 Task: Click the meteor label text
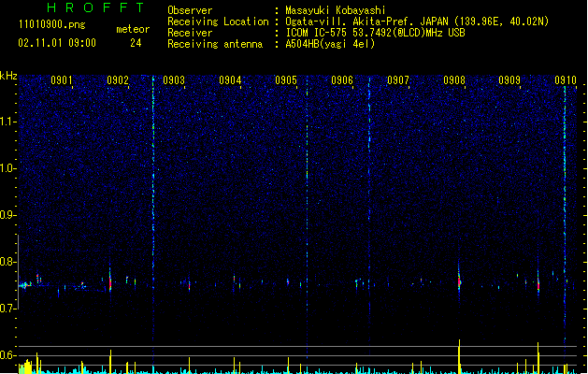[133, 29]
